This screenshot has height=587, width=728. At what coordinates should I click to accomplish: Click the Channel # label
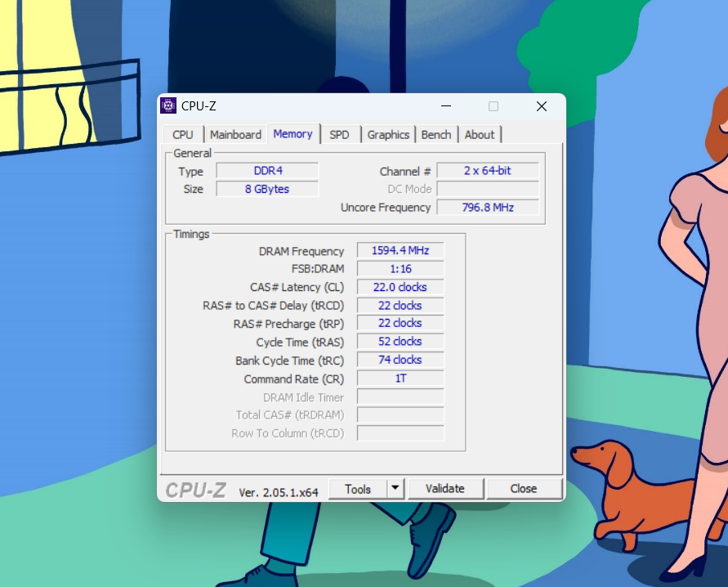[x=405, y=172]
